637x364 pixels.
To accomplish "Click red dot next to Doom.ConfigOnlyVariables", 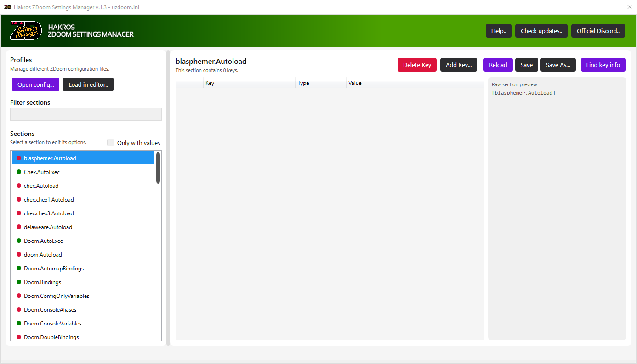I will click(x=19, y=296).
